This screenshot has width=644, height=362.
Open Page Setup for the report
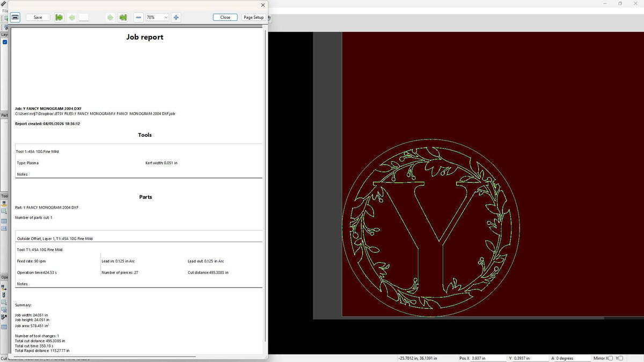254,17
